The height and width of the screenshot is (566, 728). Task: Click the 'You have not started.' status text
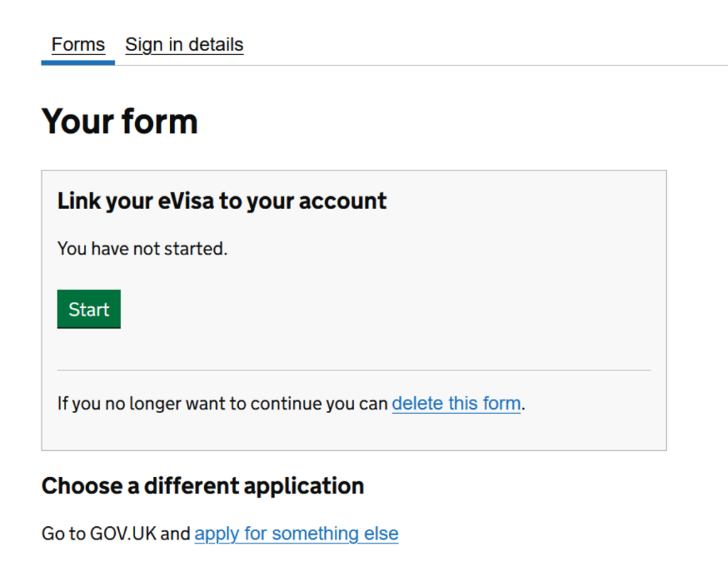coord(142,249)
